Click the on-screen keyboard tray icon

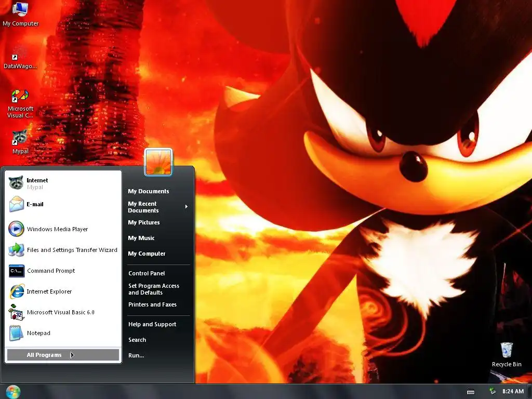point(471,392)
